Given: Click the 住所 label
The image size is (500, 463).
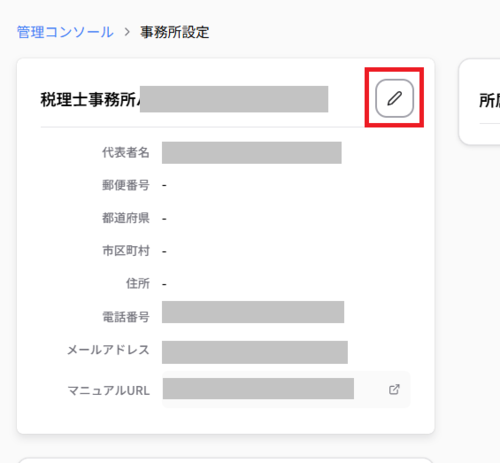Looking at the screenshot, I should click(138, 284).
